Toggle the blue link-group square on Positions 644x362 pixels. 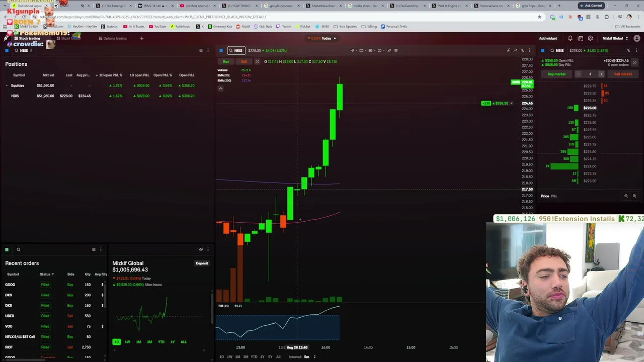pyautogui.click(x=7, y=50)
